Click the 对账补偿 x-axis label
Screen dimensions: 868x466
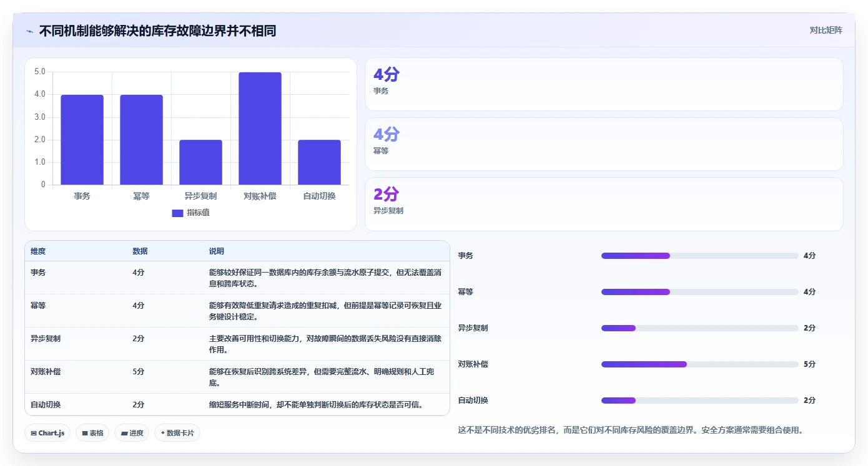[x=260, y=196]
